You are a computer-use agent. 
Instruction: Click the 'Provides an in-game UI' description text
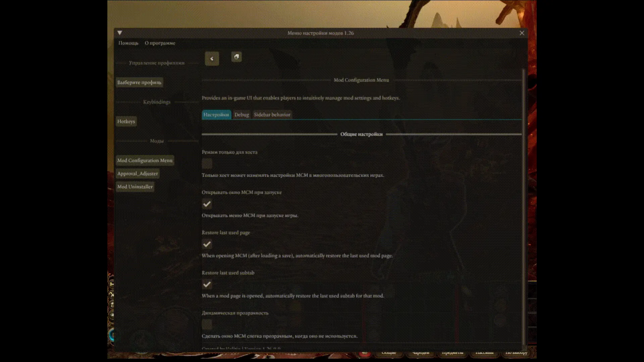tap(301, 98)
